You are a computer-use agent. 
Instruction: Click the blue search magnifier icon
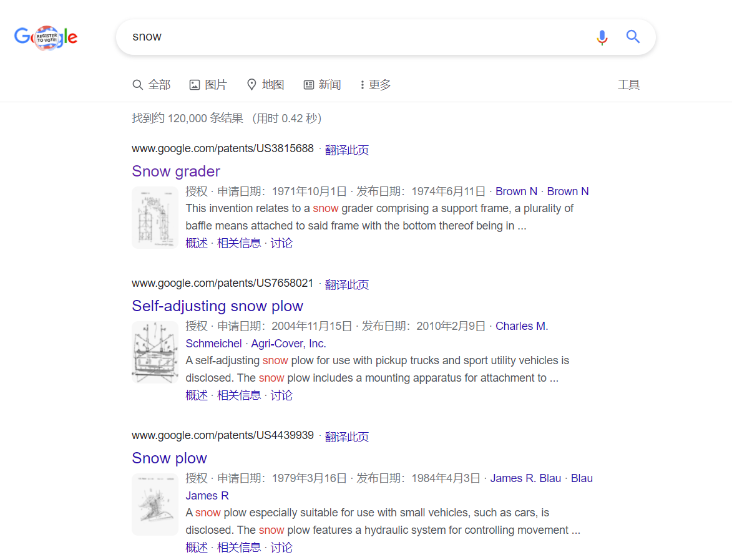633,37
